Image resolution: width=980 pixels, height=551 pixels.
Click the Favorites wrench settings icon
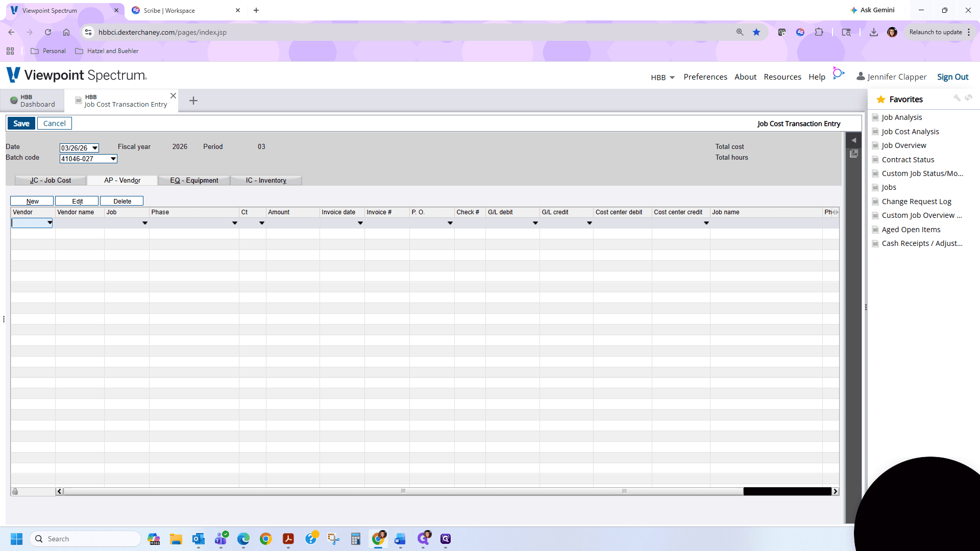tap(957, 98)
